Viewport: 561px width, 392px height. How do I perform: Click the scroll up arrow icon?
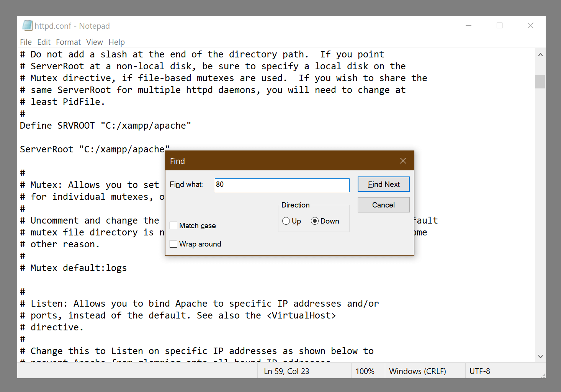(540, 54)
